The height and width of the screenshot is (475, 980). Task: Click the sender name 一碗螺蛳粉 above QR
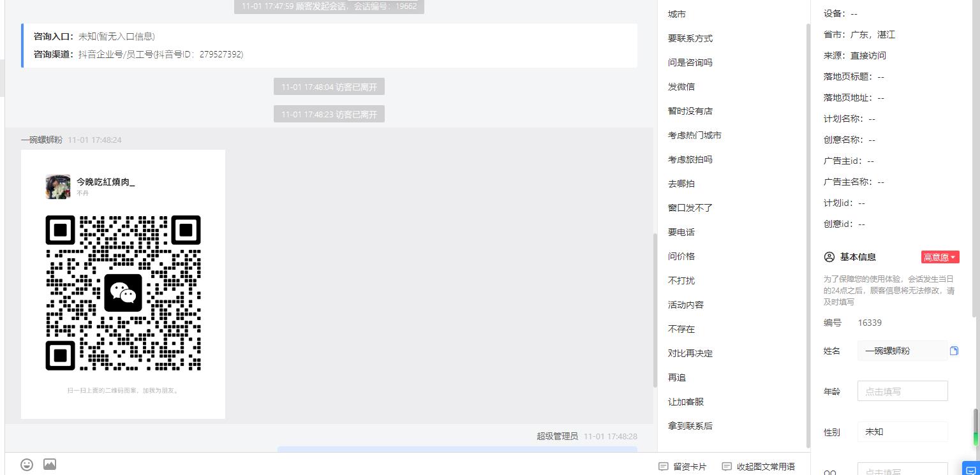[x=41, y=140]
